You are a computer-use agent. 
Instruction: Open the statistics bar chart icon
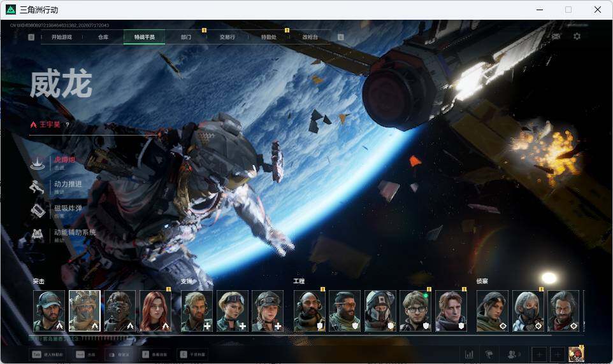tap(469, 354)
